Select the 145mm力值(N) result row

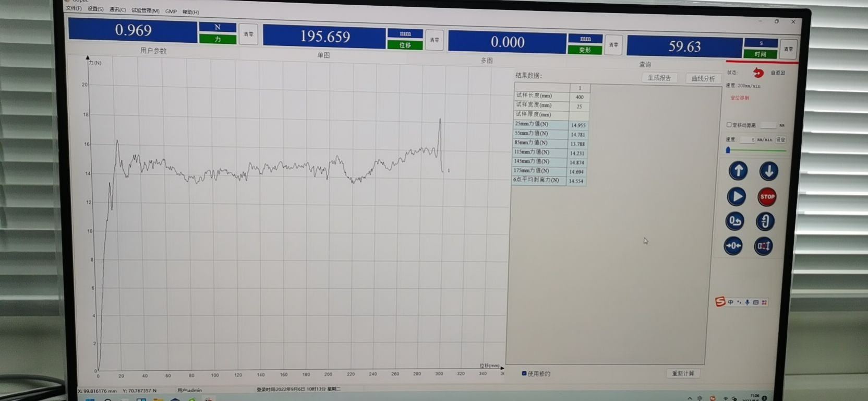(x=549, y=162)
